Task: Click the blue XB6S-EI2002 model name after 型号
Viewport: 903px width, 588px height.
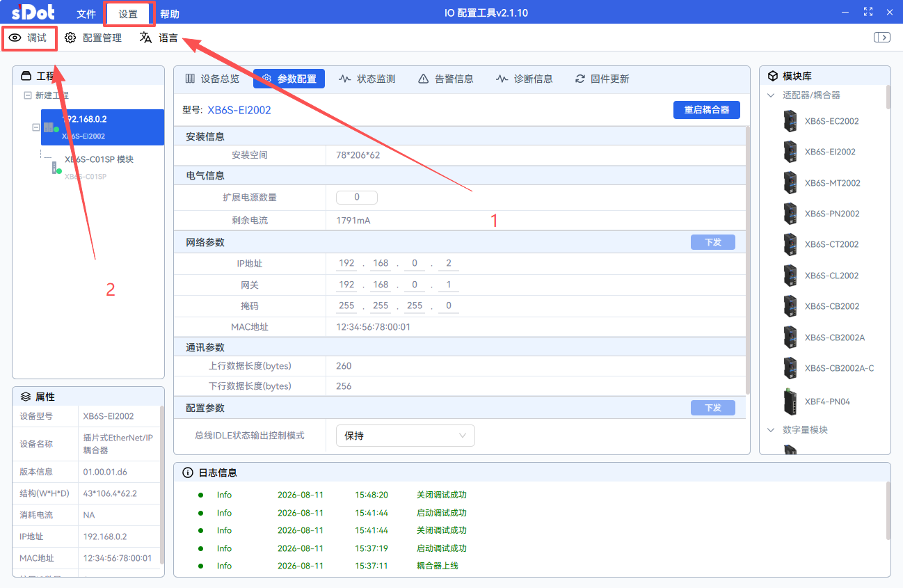Action: click(239, 110)
